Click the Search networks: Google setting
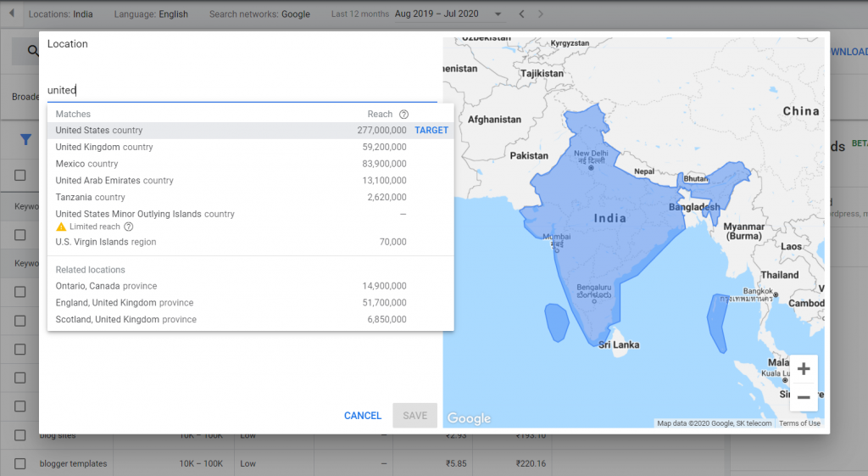 259,14
